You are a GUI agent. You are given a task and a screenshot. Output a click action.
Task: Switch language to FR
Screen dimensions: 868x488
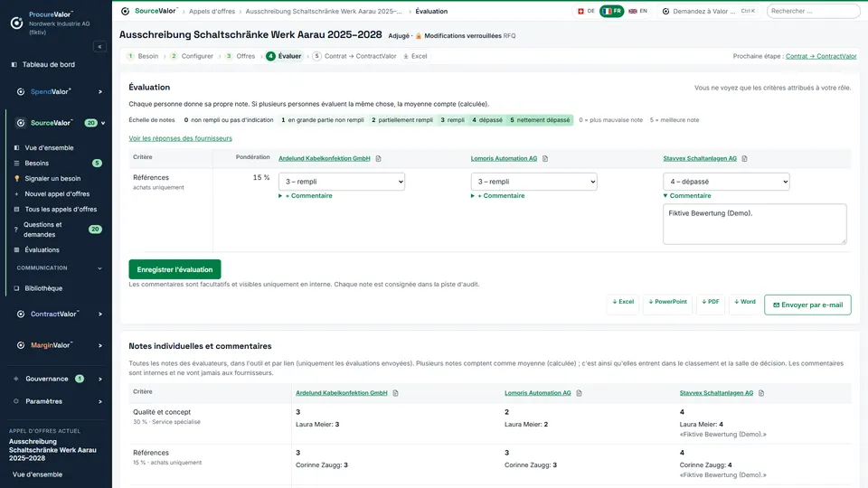(x=612, y=11)
